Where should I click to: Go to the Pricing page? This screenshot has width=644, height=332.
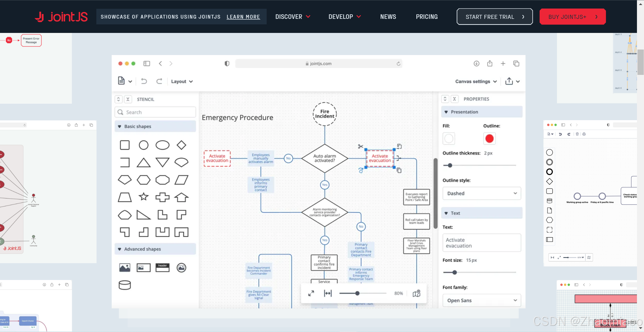[x=427, y=17]
